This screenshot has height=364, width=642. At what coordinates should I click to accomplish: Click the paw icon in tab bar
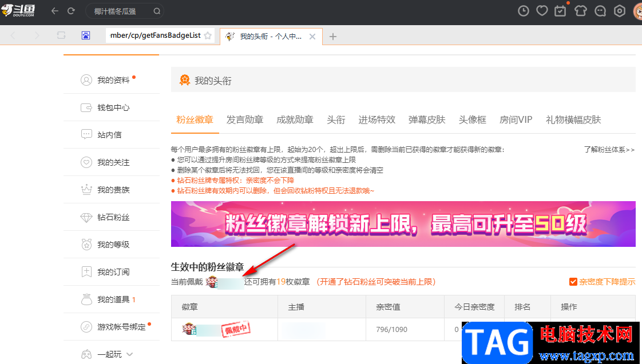point(86,35)
